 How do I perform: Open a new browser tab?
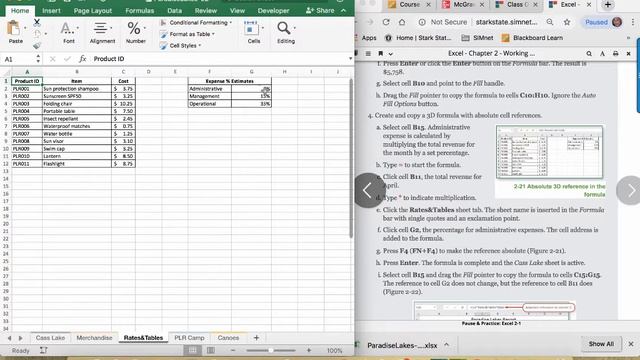608,4
